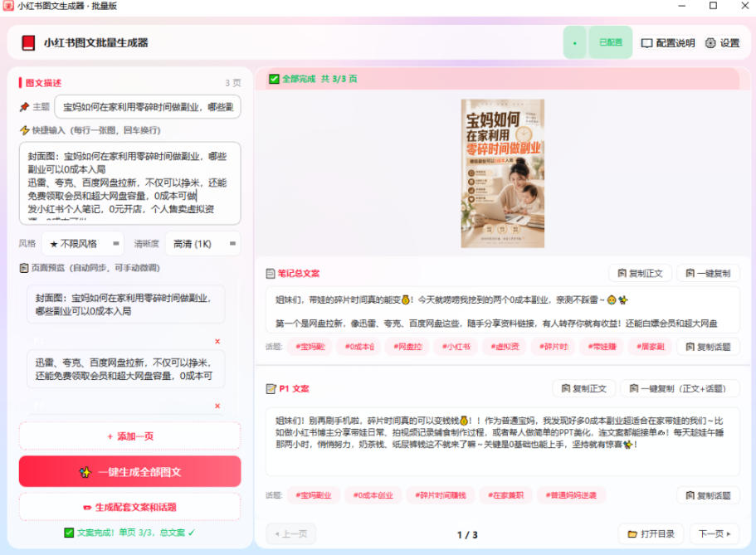Image resolution: width=756 pixels, height=555 pixels.
Task: Select the #0成本创业 tag under P1
Action: coord(373,495)
